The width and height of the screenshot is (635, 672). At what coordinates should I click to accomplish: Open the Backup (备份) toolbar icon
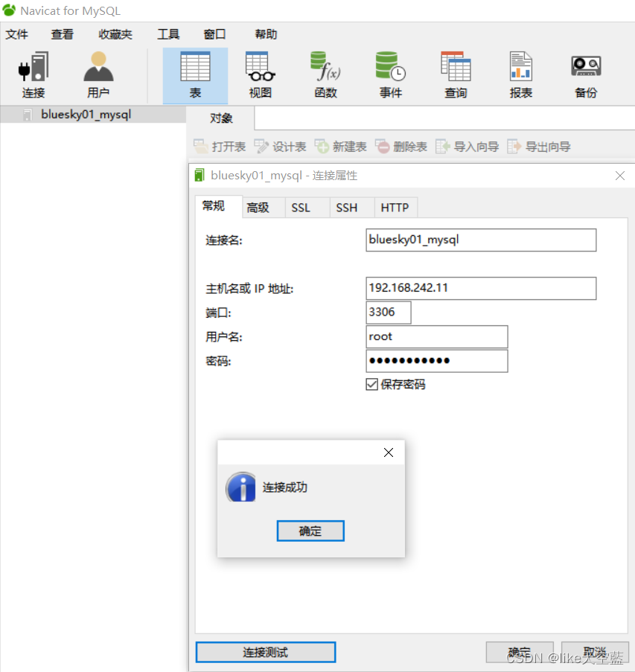[x=586, y=76]
